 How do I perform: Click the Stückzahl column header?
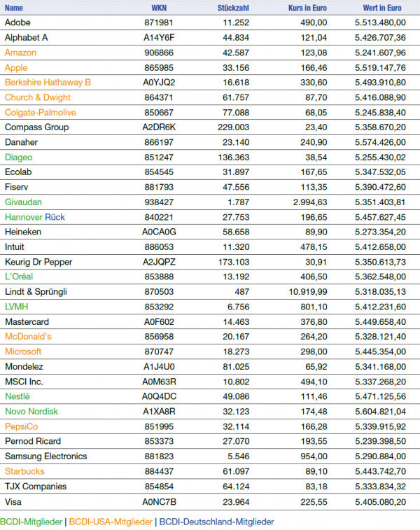tap(233, 8)
